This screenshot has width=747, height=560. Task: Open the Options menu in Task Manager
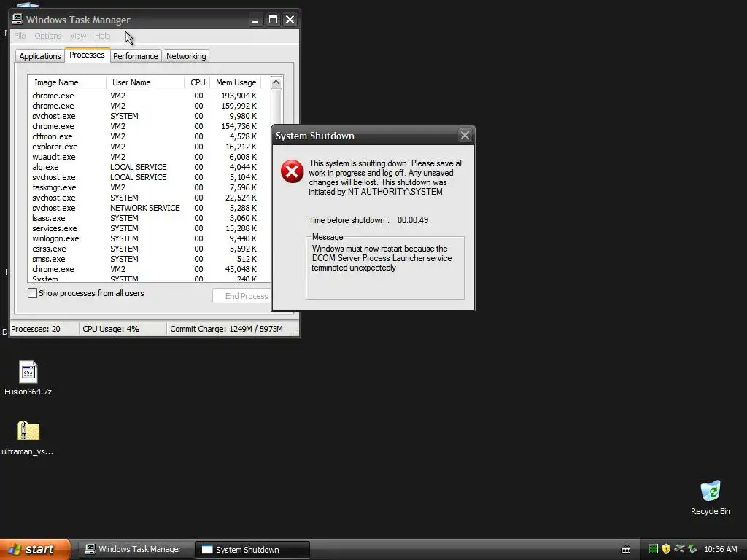(x=47, y=36)
